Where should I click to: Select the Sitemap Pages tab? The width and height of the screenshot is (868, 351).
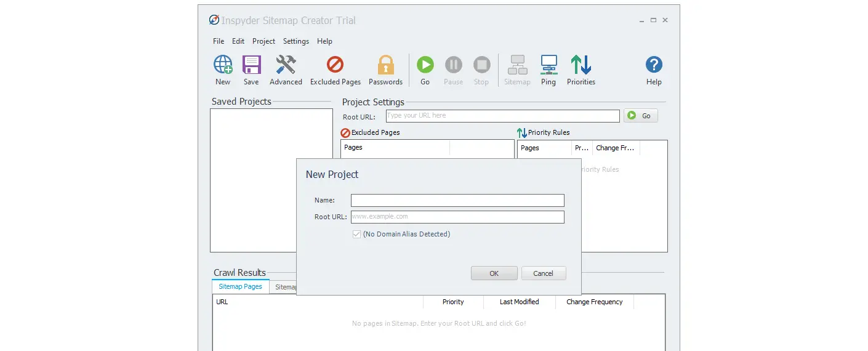[x=240, y=286]
